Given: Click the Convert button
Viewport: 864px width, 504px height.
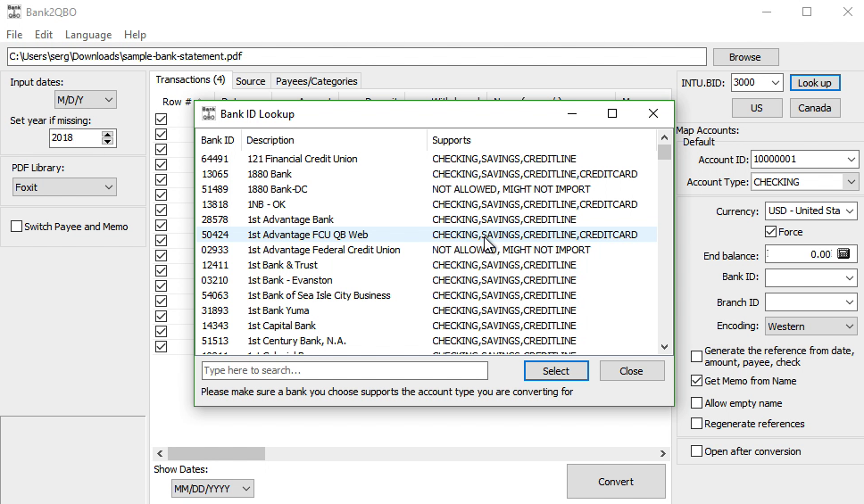Looking at the screenshot, I should pyautogui.click(x=616, y=482).
